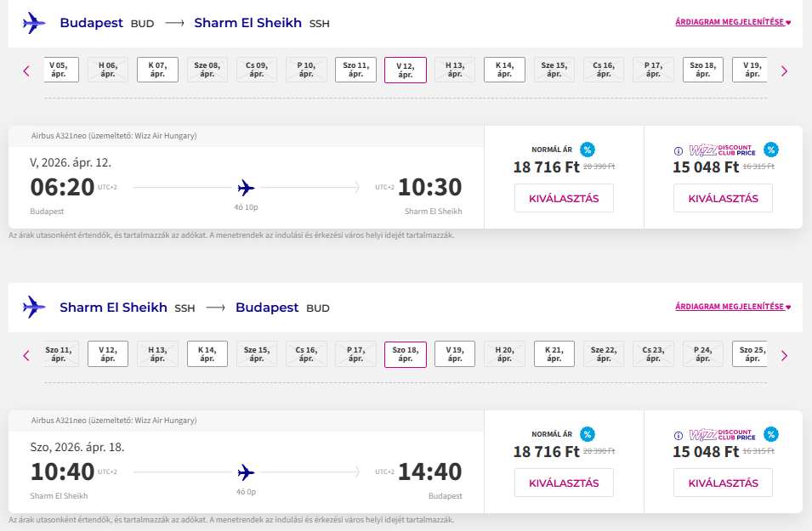The width and height of the screenshot is (812, 531).
Task: Select return date V 19, ápr.
Action: (455, 354)
